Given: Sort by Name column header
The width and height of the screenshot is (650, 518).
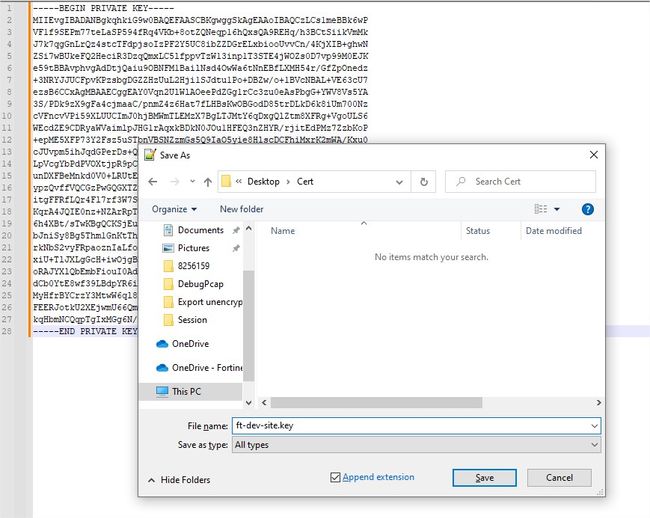Looking at the screenshot, I should click(283, 231).
